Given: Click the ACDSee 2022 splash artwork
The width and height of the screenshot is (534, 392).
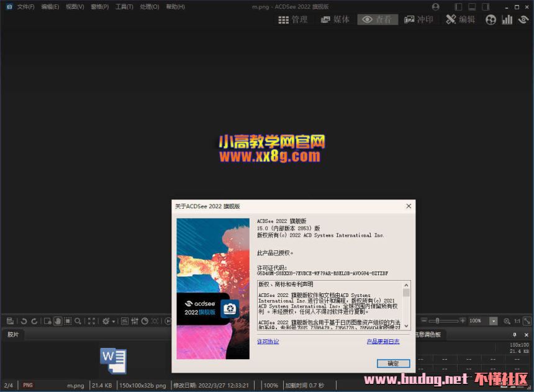Looking at the screenshot, I should (213, 289).
